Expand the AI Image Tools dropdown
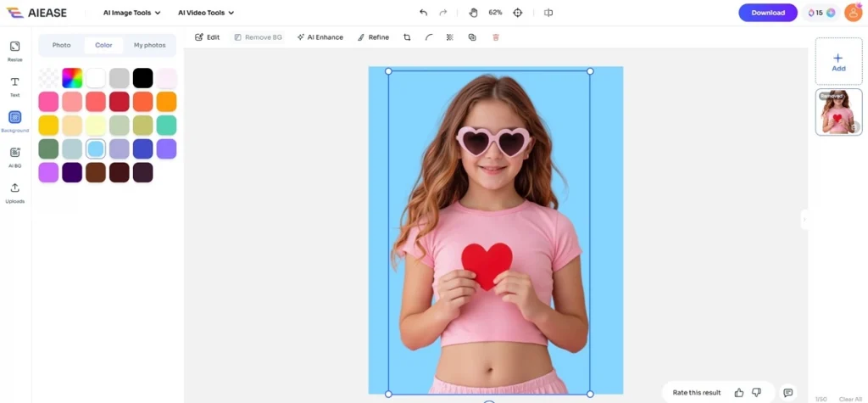Viewport: 868px width, 403px height. coord(131,13)
